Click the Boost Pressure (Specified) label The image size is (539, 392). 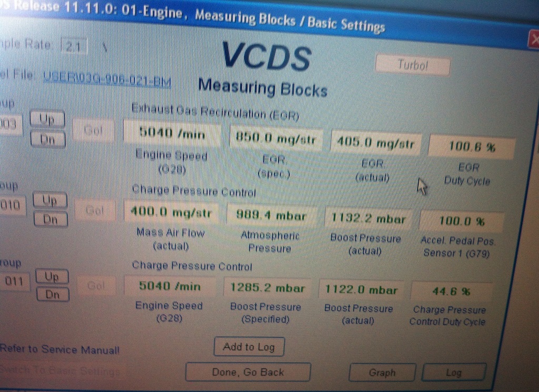tap(266, 313)
